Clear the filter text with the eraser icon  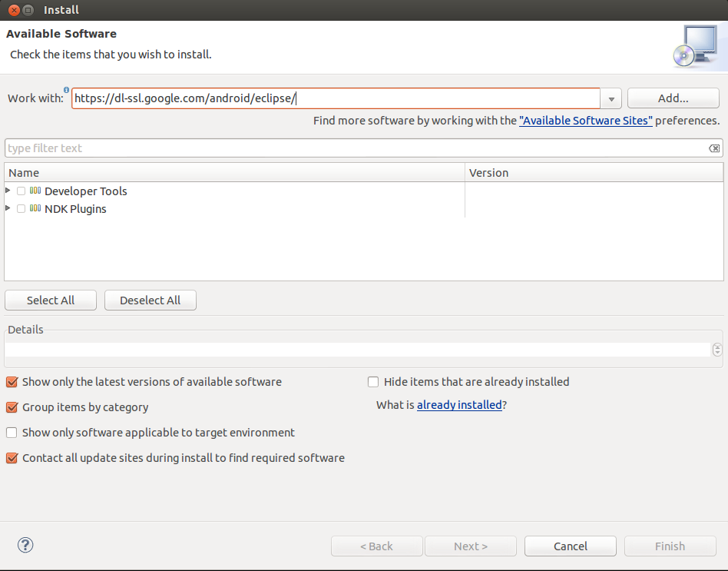tap(714, 148)
